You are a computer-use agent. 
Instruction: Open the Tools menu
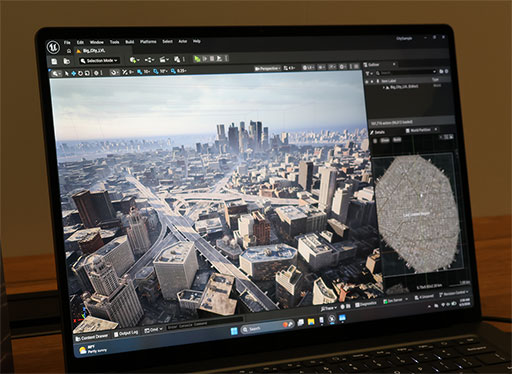pos(114,42)
